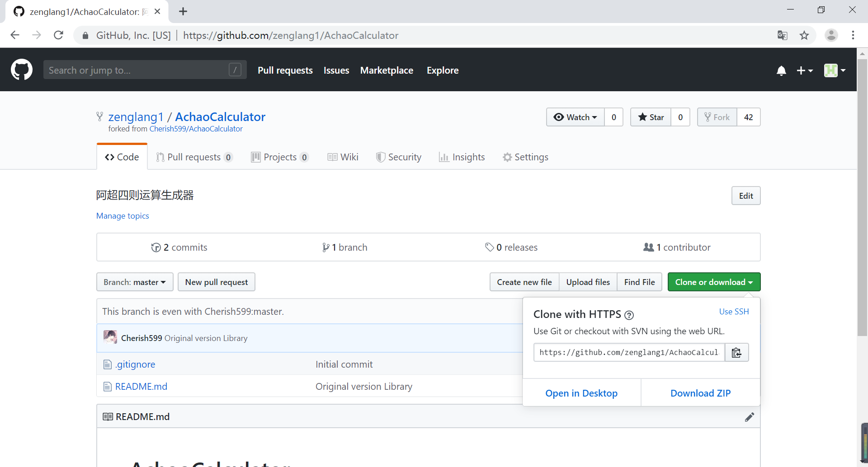The height and width of the screenshot is (467, 868).
Task: Open the plus create-new dropdown
Action: click(x=805, y=70)
